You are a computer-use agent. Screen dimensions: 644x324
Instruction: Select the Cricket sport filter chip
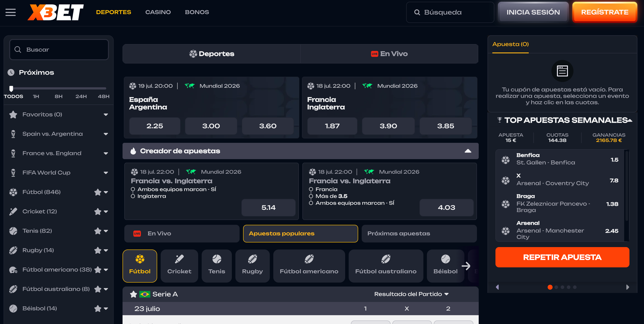pyautogui.click(x=179, y=266)
